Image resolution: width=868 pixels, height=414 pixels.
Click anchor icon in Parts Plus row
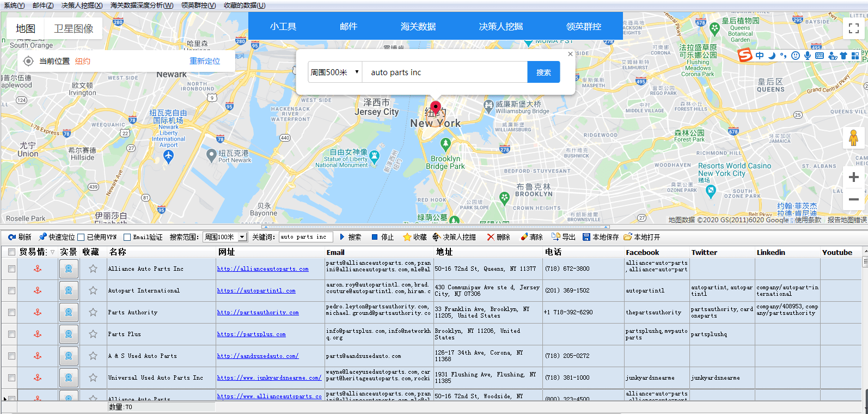pyautogui.click(x=38, y=334)
